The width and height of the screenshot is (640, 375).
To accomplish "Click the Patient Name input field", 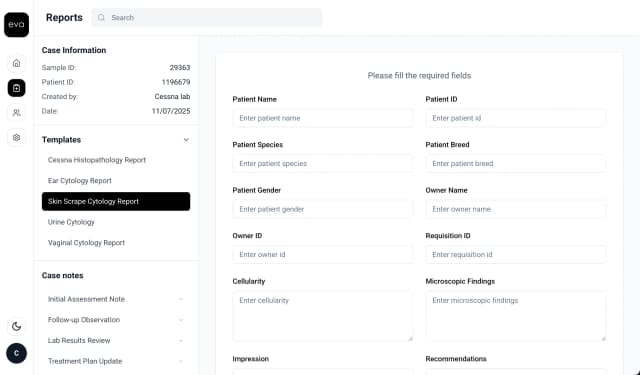I will click(x=322, y=118).
